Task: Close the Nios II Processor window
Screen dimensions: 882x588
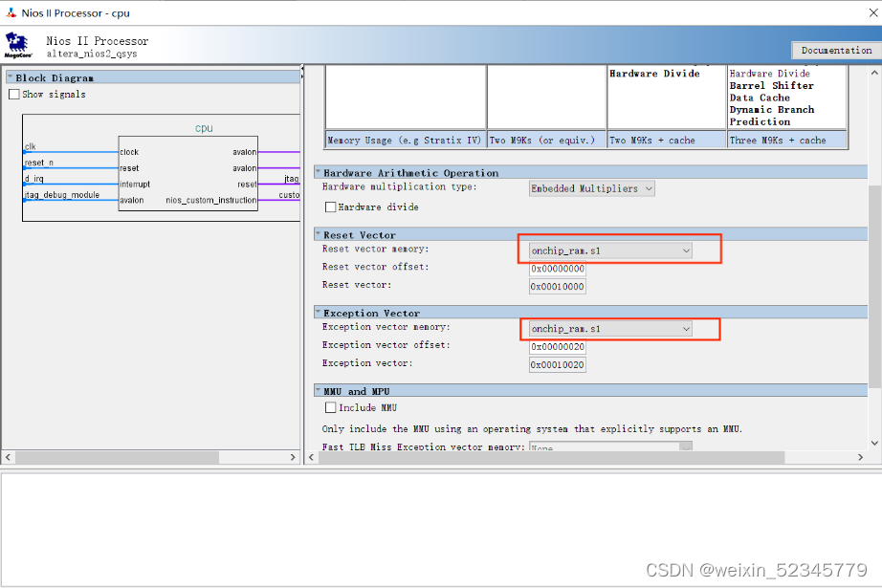Action: 873,12
